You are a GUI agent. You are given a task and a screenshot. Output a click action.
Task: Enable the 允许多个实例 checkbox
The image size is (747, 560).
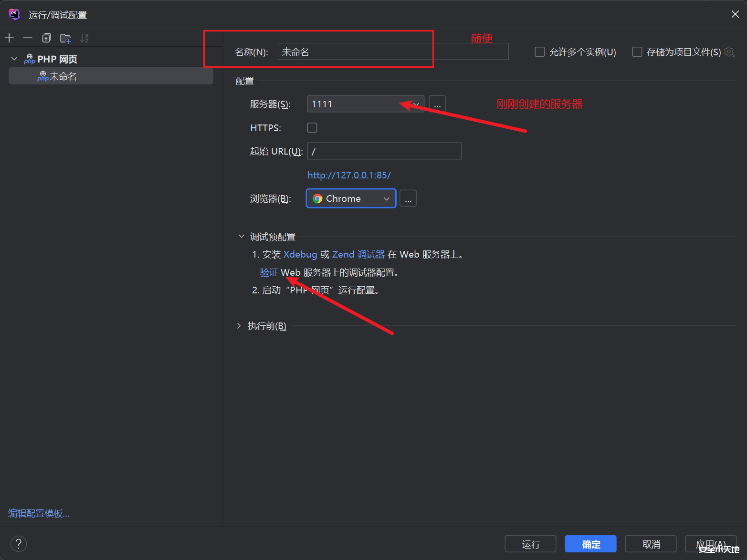tap(539, 52)
